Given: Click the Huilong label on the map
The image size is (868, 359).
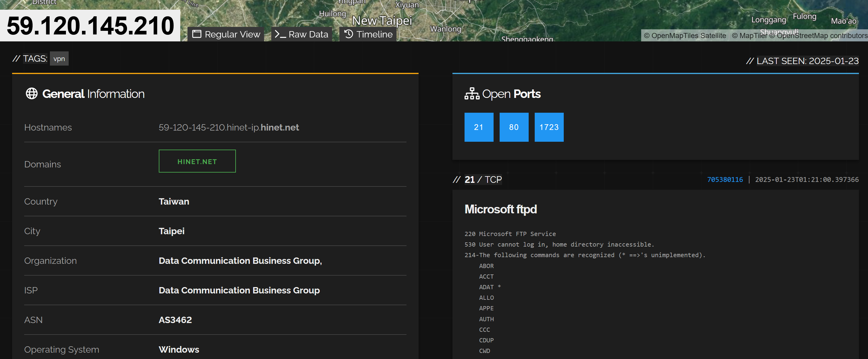Looking at the screenshot, I should pyautogui.click(x=332, y=14).
